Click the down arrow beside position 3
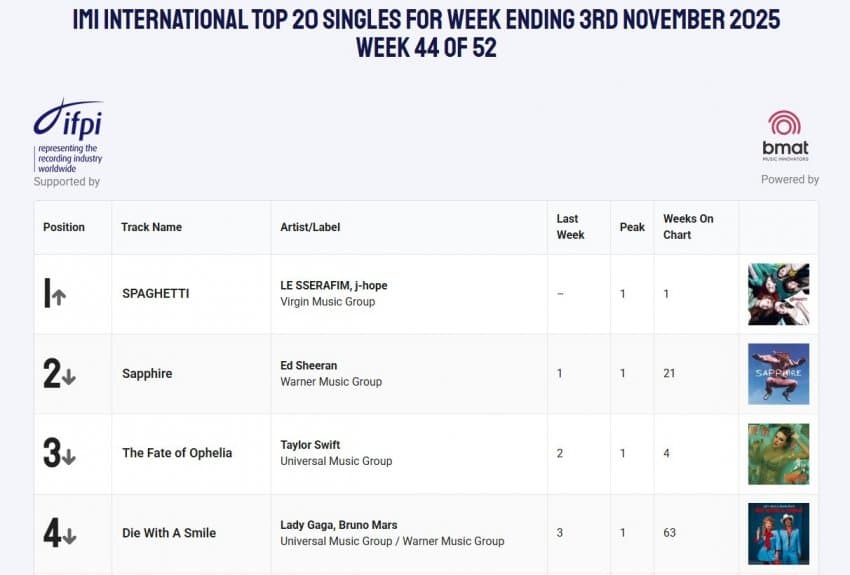 tap(69, 457)
